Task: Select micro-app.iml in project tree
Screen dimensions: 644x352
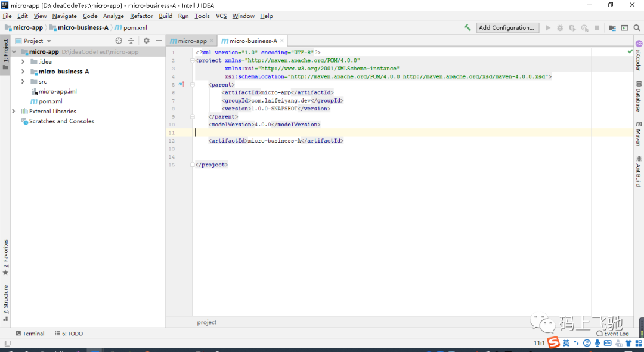Action: pyautogui.click(x=54, y=92)
